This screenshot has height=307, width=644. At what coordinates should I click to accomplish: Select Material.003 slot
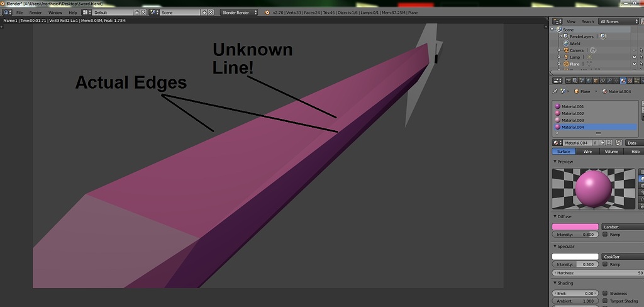[594, 120]
